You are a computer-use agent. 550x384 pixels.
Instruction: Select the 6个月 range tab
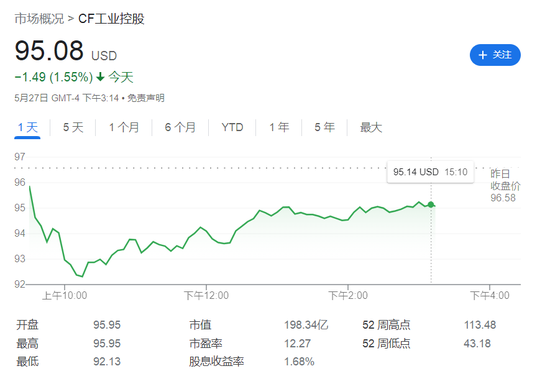(x=180, y=127)
